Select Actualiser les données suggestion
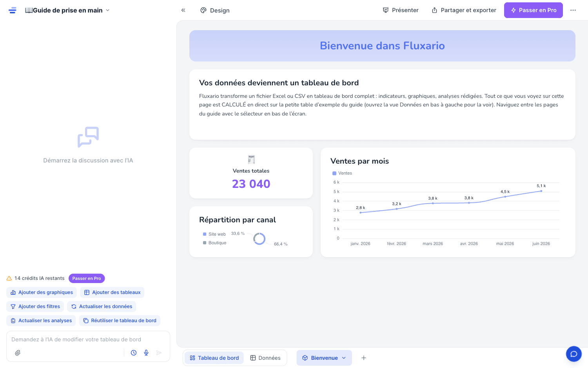Screen dimensions: 588x368 tap(102, 307)
